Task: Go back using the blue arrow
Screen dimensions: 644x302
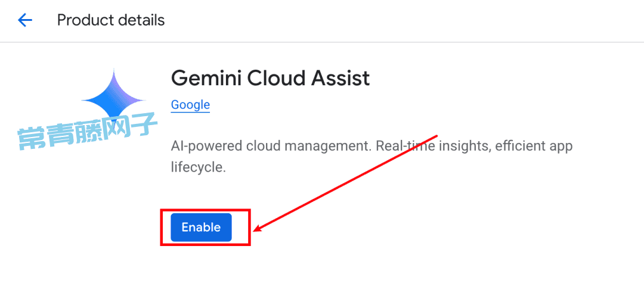Action: pyautogui.click(x=25, y=20)
